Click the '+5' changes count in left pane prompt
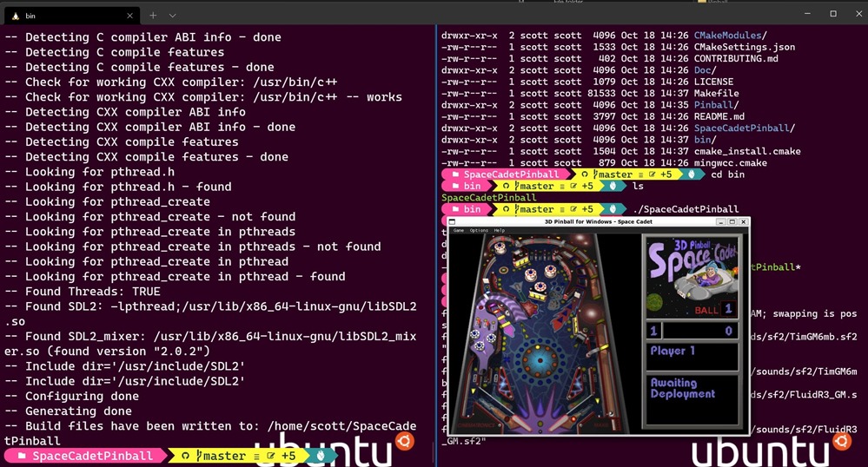 (x=288, y=456)
